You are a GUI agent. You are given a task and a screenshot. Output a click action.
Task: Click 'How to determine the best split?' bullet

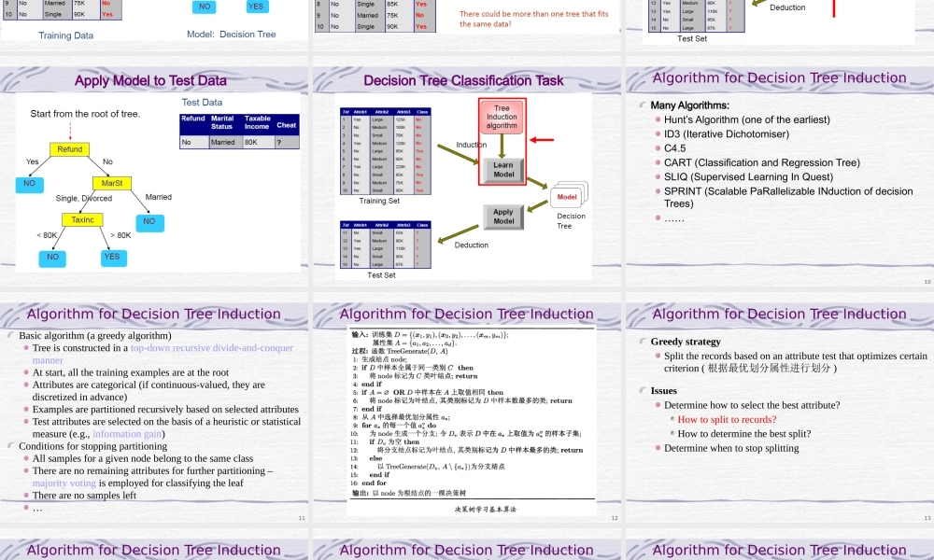[744, 434]
